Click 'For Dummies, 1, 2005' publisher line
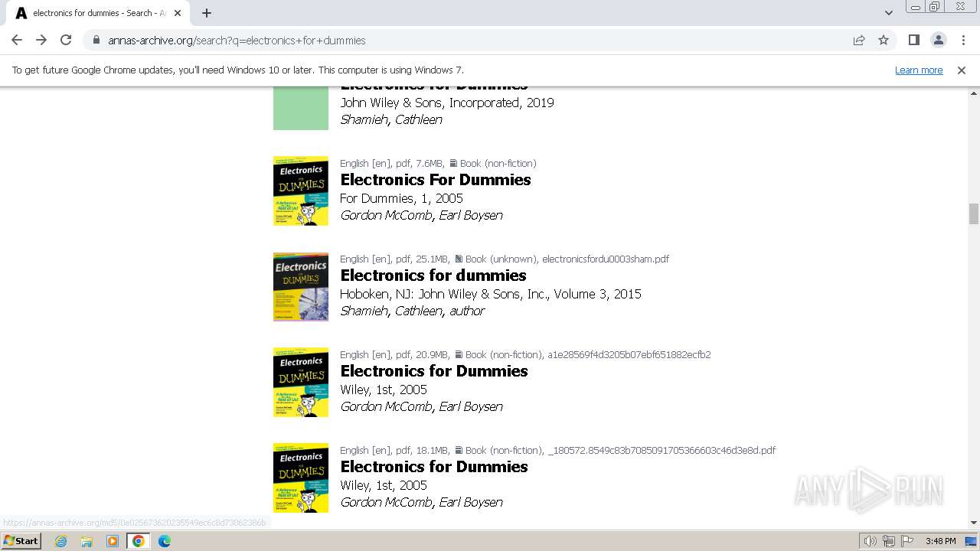Viewport: 980px width, 551px height. (x=401, y=198)
